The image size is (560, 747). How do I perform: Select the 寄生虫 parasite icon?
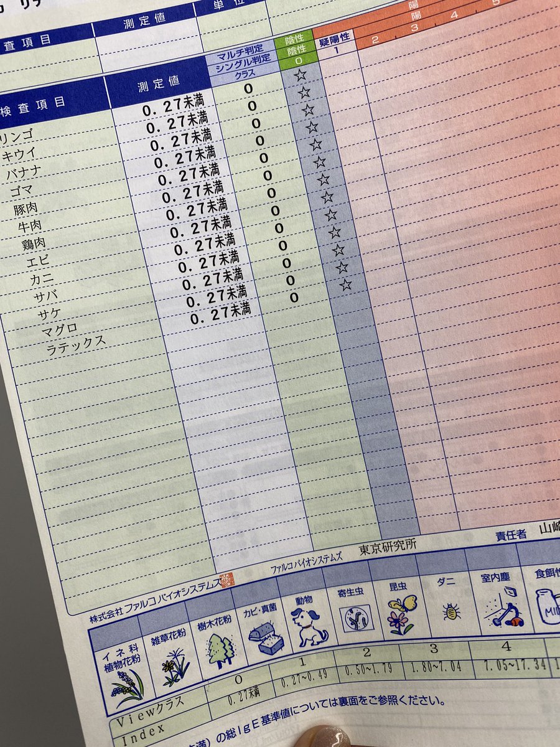click(355, 619)
